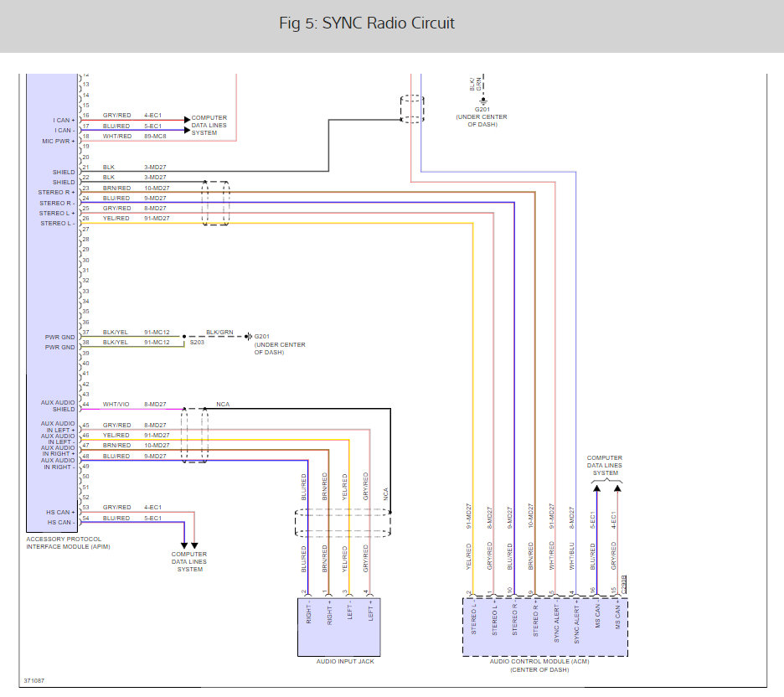784x697 pixels.
Task: Click "89-MC8" circuit code on pin 18
Action: [155, 136]
